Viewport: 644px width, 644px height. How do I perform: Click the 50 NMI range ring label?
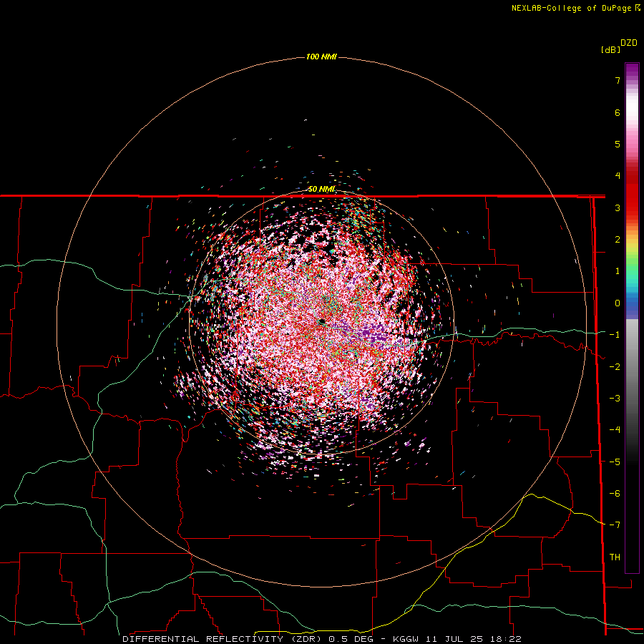(321, 189)
